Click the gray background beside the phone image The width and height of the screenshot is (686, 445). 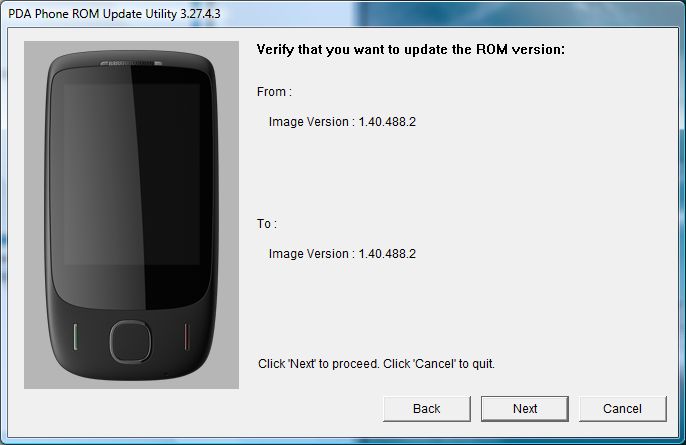[x=34, y=214]
